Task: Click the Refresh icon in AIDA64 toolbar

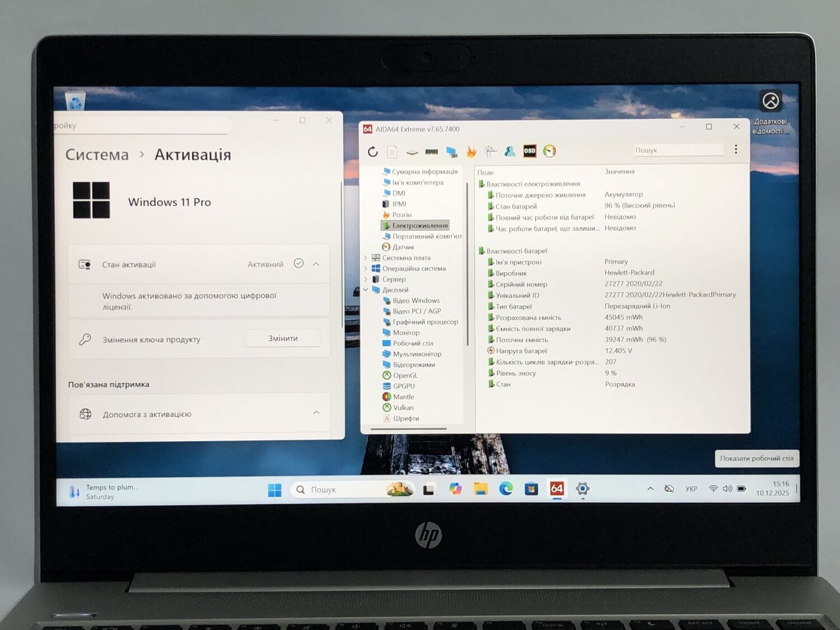Action: (373, 151)
